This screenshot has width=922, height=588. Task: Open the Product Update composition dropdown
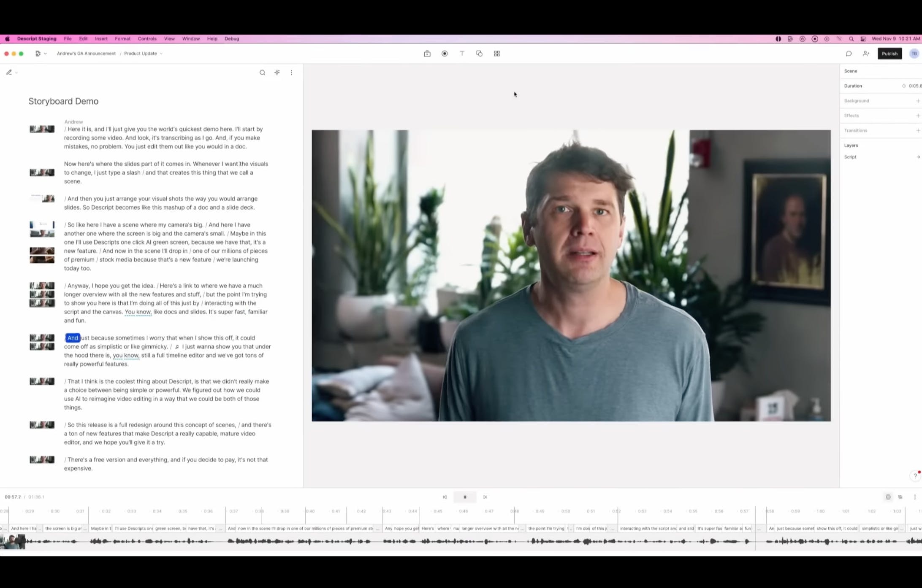click(x=144, y=54)
